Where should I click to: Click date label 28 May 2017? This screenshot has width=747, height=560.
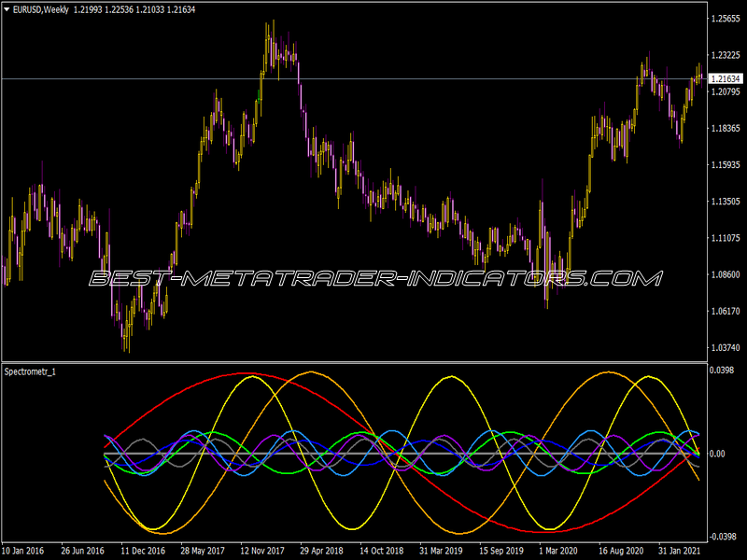203,551
